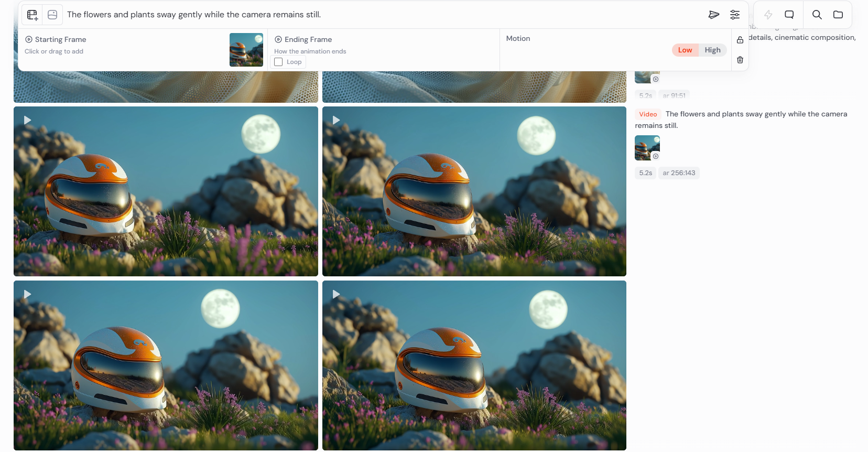The image size is (868, 452).
Task: Click the 5.2s duration tag
Action: (x=645, y=173)
